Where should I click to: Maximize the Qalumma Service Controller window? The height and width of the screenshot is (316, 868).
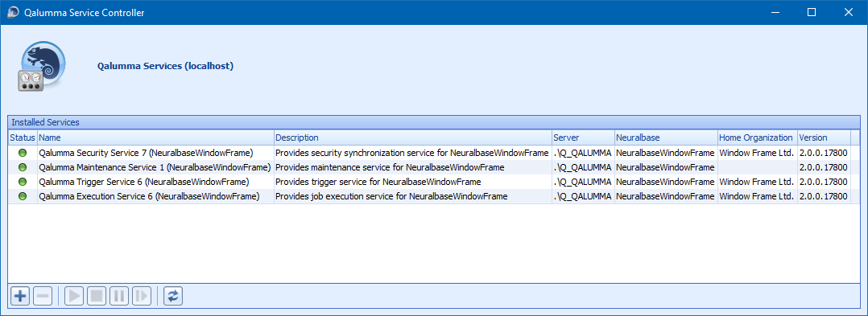(812, 12)
